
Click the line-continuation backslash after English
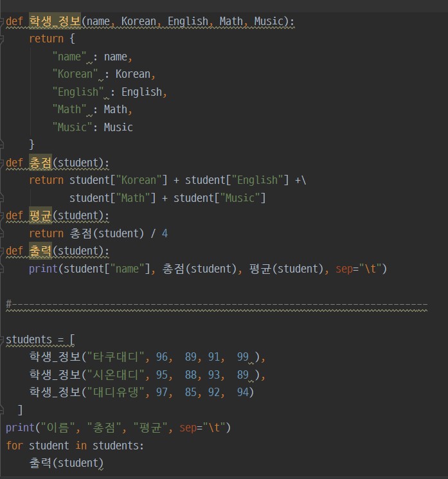[x=303, y=180]
